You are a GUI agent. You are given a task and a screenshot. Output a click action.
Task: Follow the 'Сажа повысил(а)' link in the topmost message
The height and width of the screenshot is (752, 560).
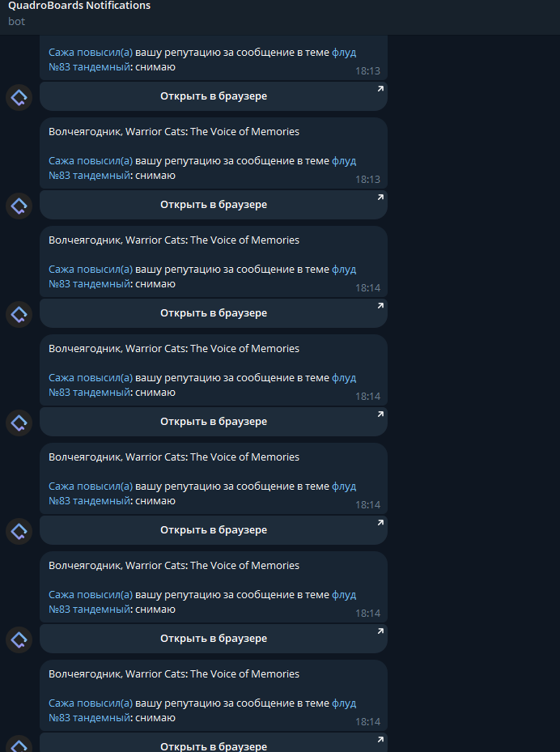point(91,53)
